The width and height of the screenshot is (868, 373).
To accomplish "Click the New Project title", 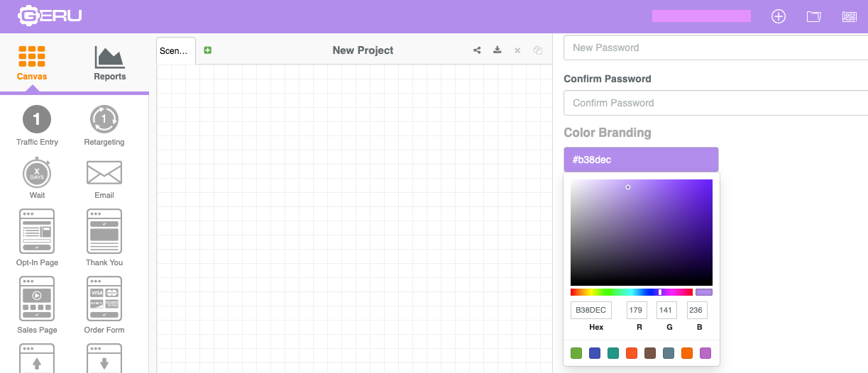I will click(363, 50).
